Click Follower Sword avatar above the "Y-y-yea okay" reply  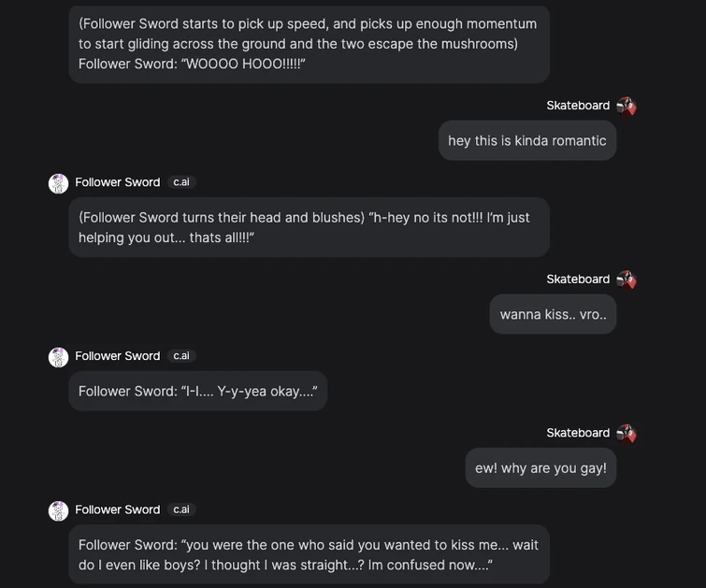click(58, 357)
